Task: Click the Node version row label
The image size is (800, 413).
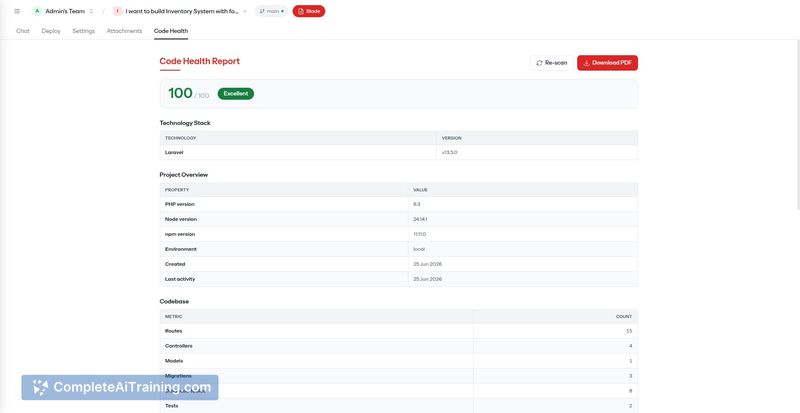Action: [181, 219]
